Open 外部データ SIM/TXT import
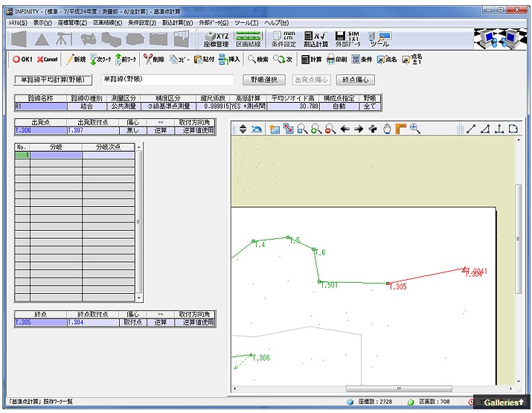532x413 pixels. (x=347, y=39)
